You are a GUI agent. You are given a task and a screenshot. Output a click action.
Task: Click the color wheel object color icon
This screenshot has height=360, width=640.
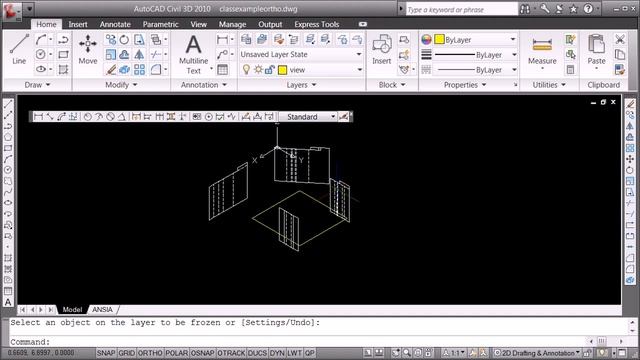(x=426, y=40)
